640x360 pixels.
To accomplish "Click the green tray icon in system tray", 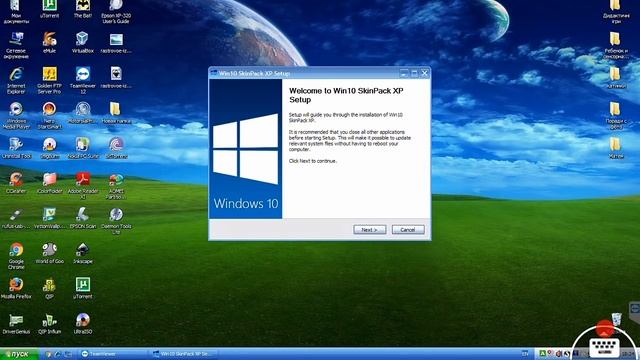I will click(x=542, y=353).
